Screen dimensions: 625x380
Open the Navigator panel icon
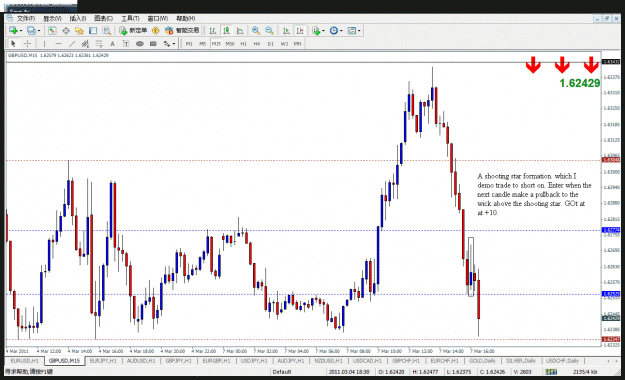[79, 30]
